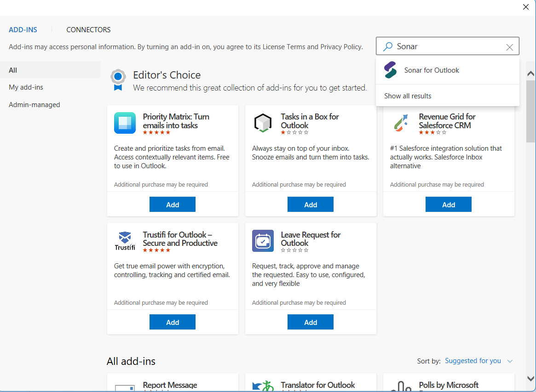
Task: Click the scrollbar up arrow
Action: point(530,74)
